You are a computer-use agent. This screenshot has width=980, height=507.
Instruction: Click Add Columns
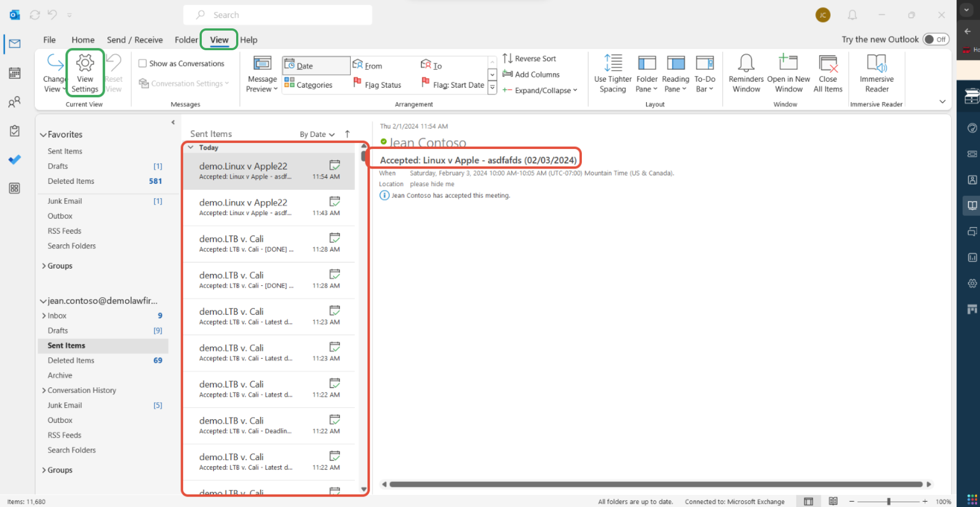point(531,74)
